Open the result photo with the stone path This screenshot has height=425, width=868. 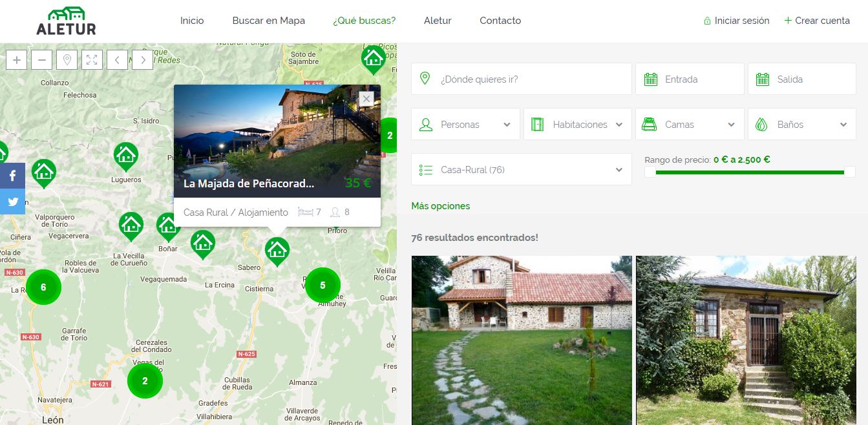click(522, 340)
